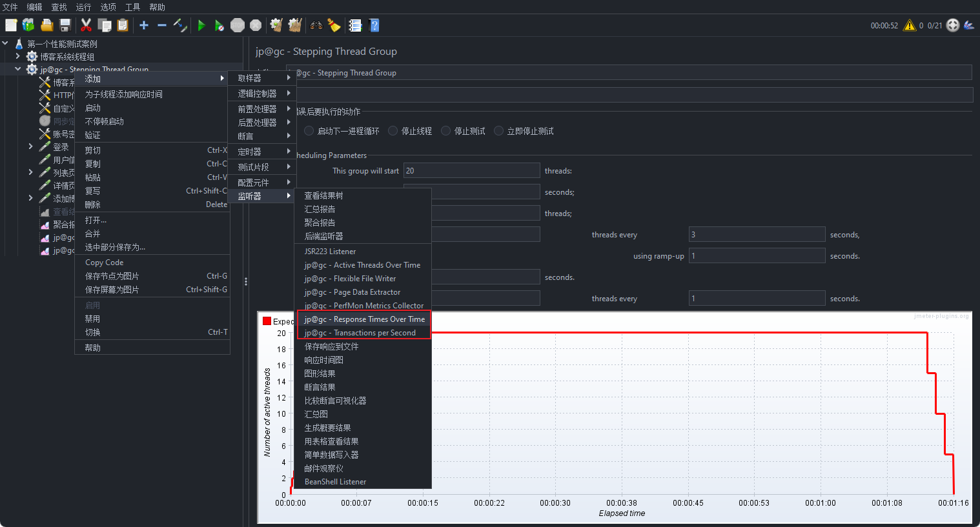Choose 聚合报告 from listener menu

pyautogui.click(x=363, y=223)
